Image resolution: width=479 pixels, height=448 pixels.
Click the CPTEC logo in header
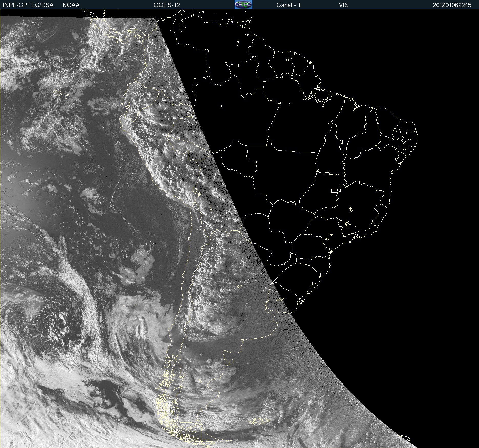coord(243,5)
